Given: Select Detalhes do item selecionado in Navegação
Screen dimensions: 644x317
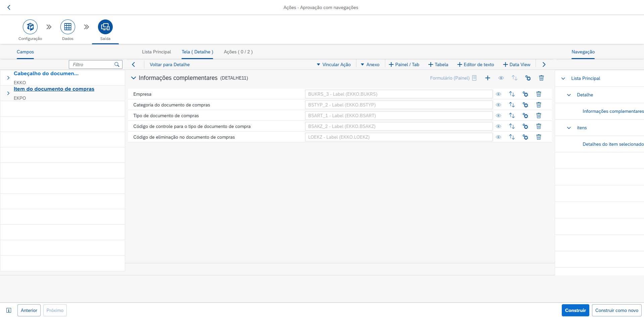Looking at the screenshot, I should point(613,144).
